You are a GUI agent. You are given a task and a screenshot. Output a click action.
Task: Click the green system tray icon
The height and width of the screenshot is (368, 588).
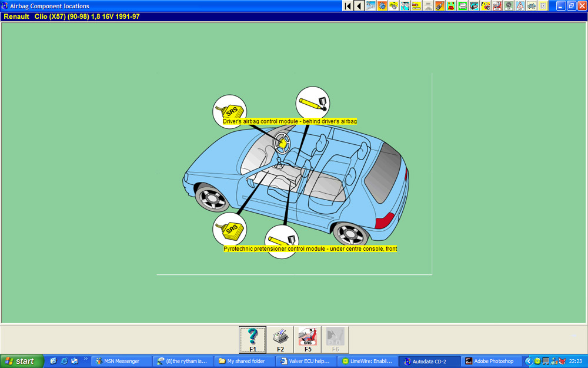(x=537, y=362)
